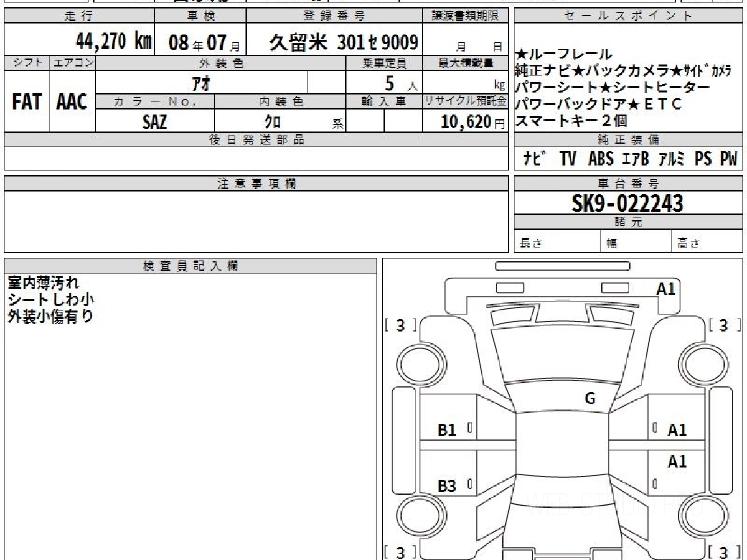
Task: Click the 注意事項欄 header
Action: point(256,184)
